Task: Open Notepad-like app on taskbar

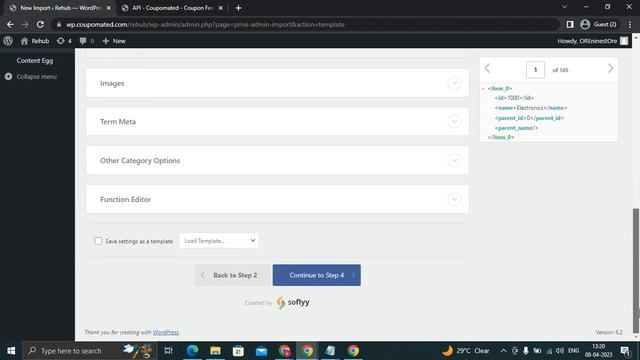Action: 330,351
